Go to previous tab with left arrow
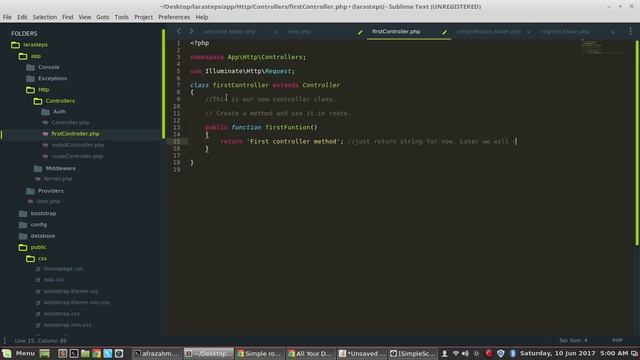Image resolution: width=640 pixels, height=360 pixels. 179,31
